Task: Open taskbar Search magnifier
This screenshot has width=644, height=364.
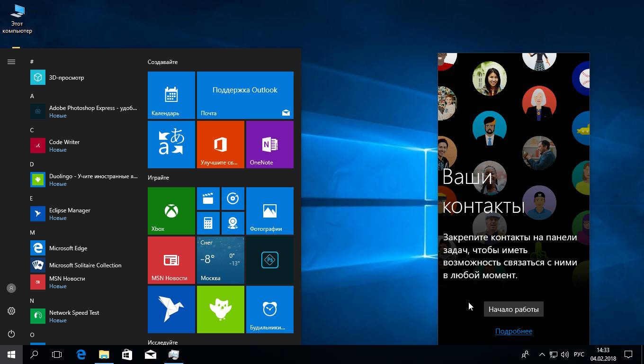Action: (x=34, y=355)
